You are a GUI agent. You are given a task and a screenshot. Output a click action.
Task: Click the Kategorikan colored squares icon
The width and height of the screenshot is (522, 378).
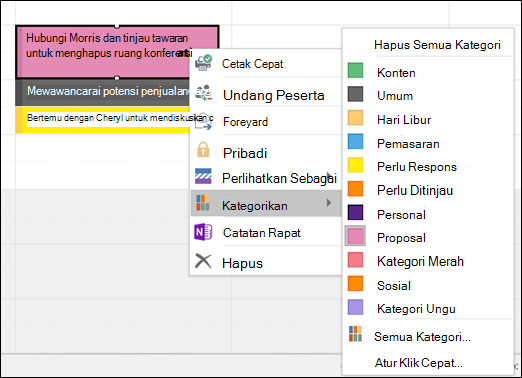203,203
